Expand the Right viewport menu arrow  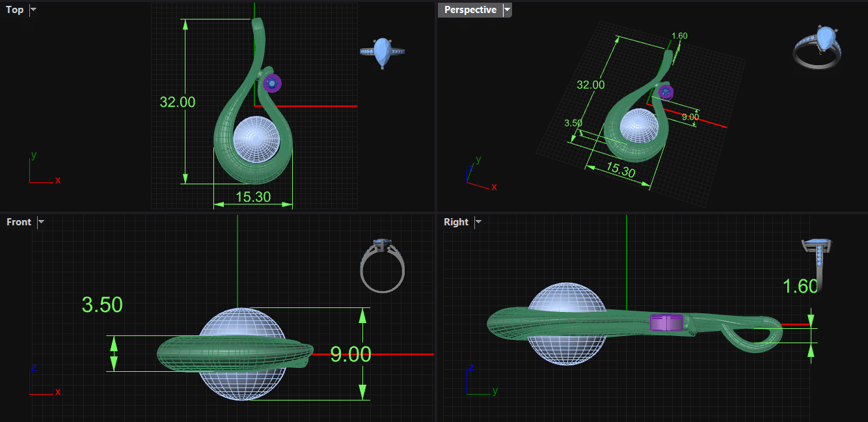pyautogui.click(x=478, y=222)
